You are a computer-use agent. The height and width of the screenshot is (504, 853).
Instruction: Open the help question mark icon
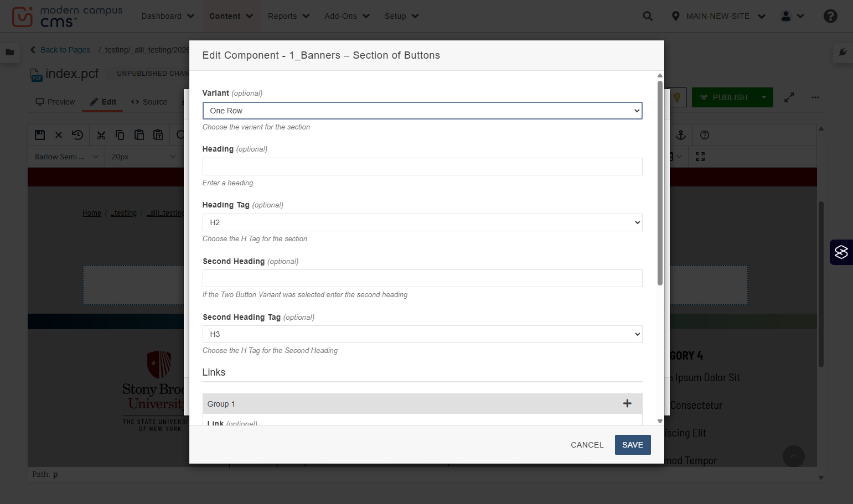[830, 16]
